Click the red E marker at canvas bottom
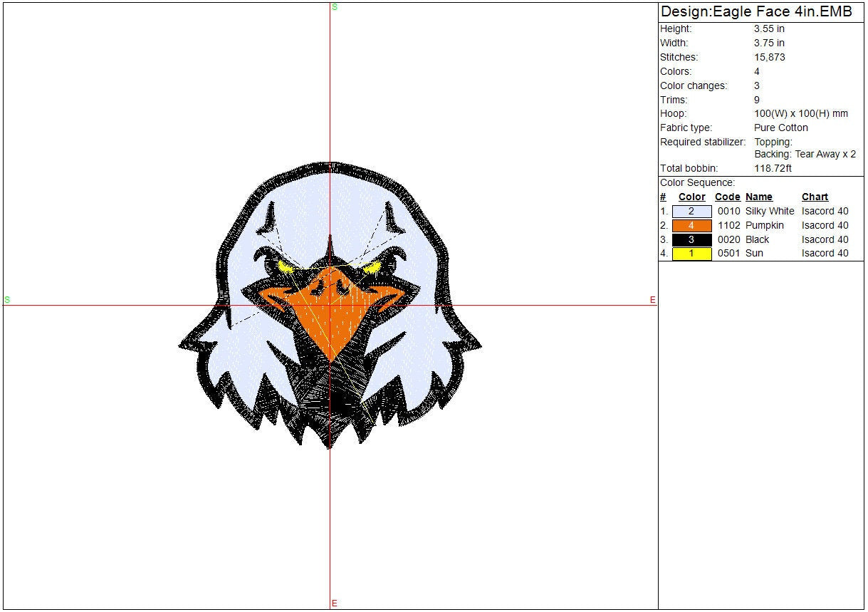The width and height of the screenshot is (868, 612). 335,603
